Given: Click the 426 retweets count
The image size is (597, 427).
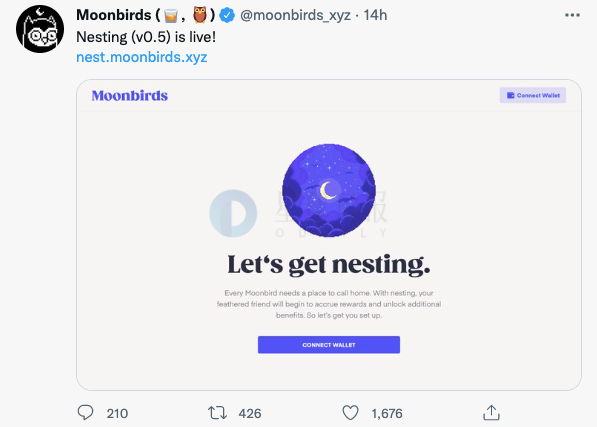Looking at the screenshot, I should coord(250,413).
